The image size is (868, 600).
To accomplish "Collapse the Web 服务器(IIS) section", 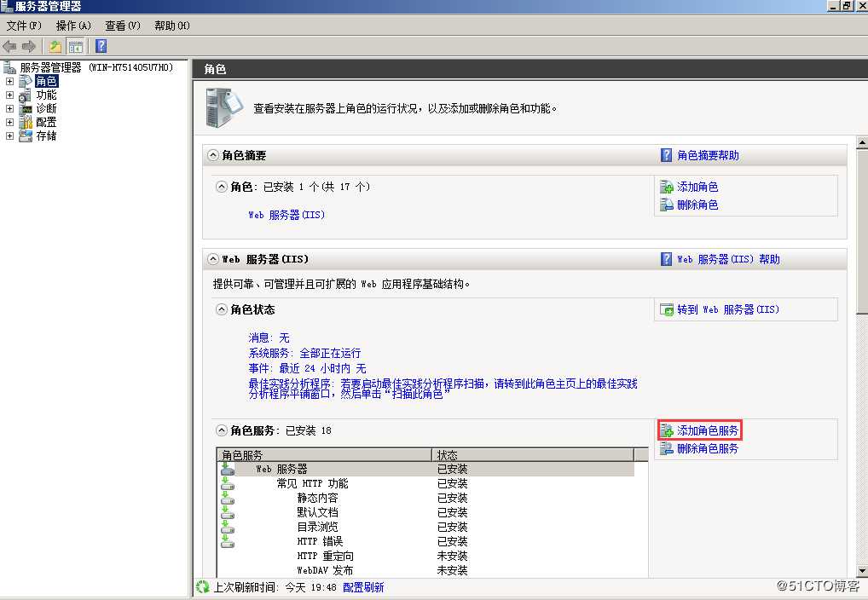I will (x=212, y=259).
